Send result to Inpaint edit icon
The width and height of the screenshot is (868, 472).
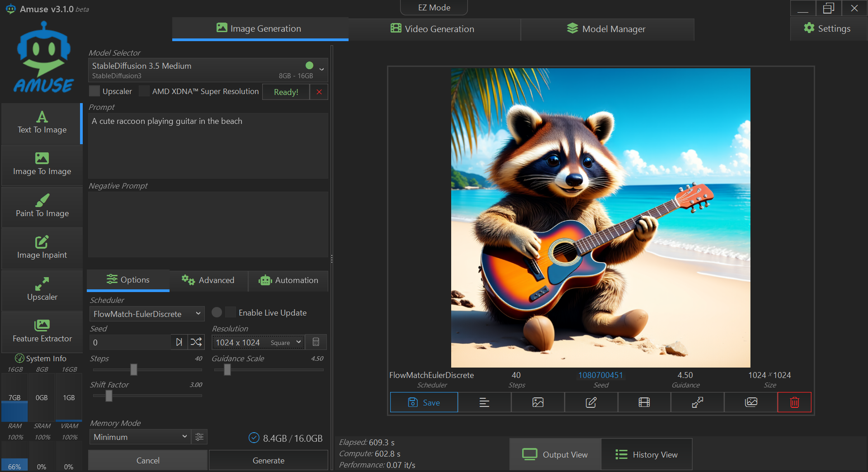591,402
